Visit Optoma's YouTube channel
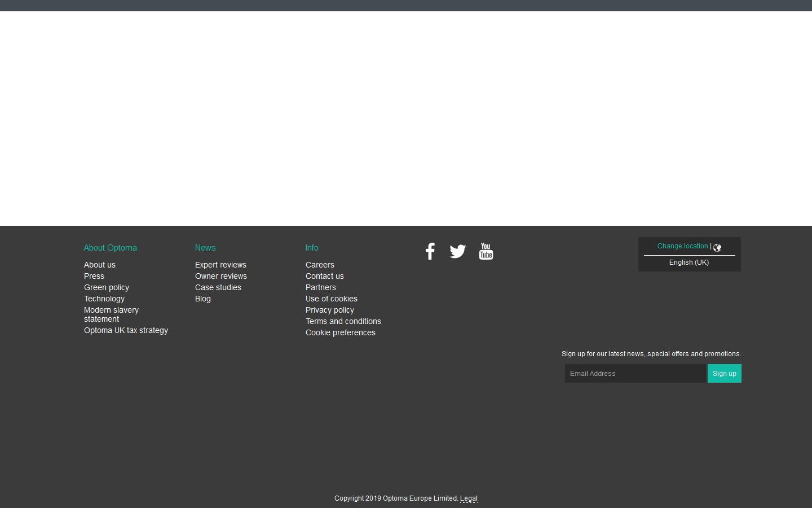This screenshot has width=812, height=508. click(486, 251)
